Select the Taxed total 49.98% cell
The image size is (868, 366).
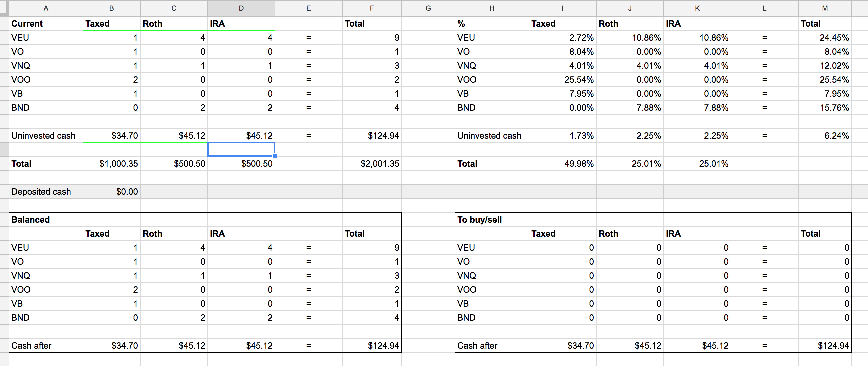pyautogui.click(x=562, y=163)
